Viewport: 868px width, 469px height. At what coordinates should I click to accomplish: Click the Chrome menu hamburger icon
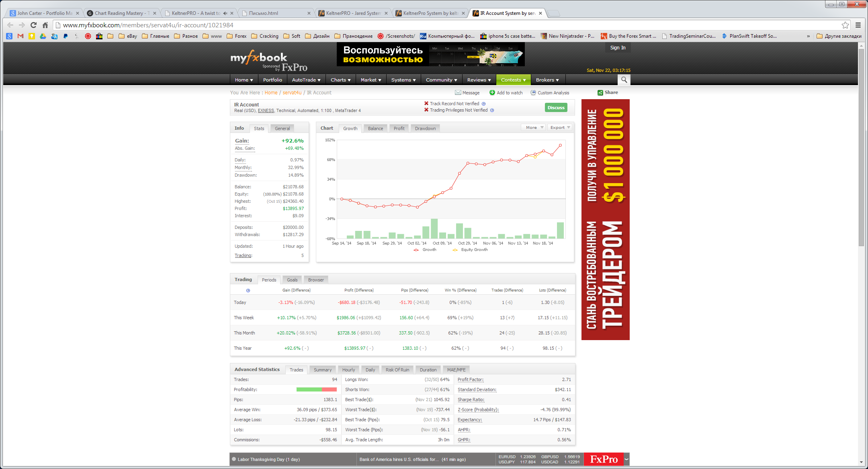point(858,25)
